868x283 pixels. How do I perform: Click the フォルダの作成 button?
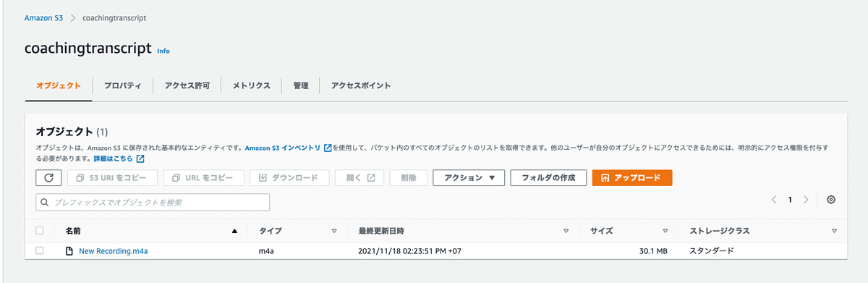coord(548,177)
